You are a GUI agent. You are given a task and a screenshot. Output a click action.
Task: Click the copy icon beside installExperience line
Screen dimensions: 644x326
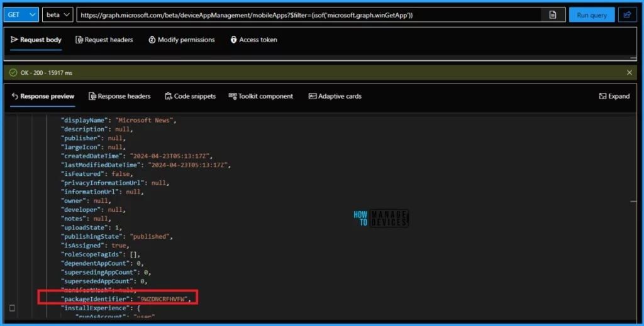(13, 308)
